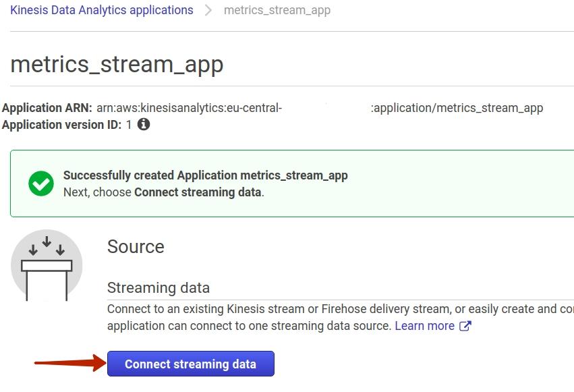Screen dimensions: 574x392
Task: Open Kinesis Data Analytics applications breadcrumb link
Action: [x=102, y=10]
